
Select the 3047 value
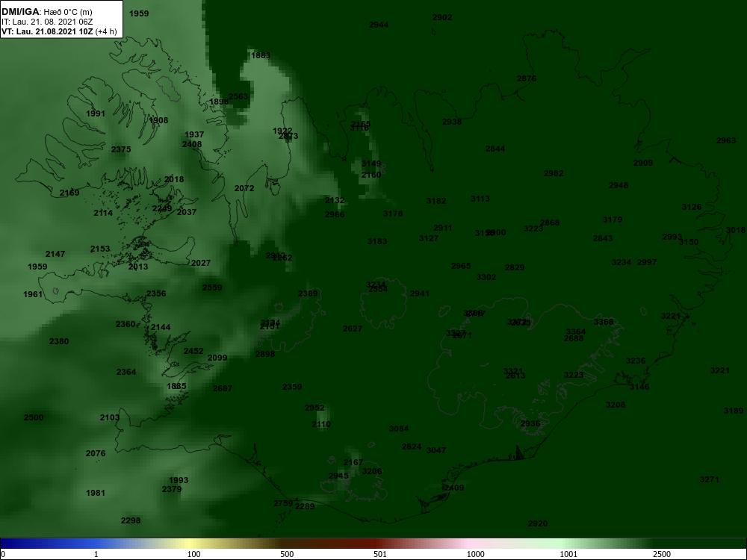[436, 450]
